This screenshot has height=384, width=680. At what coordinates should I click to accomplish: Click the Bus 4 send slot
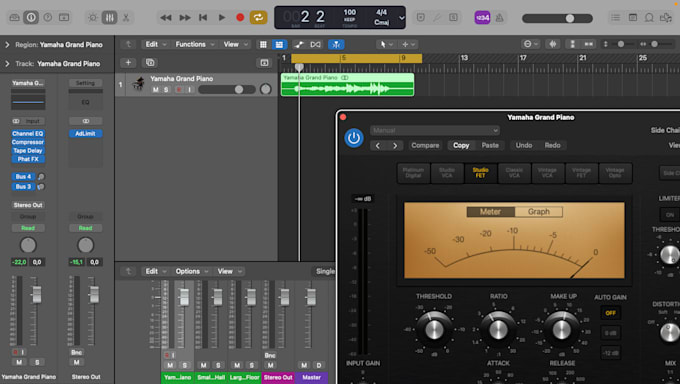(x=23, y=177)
